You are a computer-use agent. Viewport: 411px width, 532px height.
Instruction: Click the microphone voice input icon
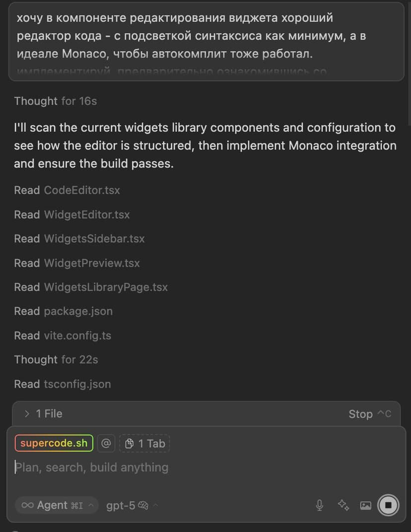[x=320, y=505]
